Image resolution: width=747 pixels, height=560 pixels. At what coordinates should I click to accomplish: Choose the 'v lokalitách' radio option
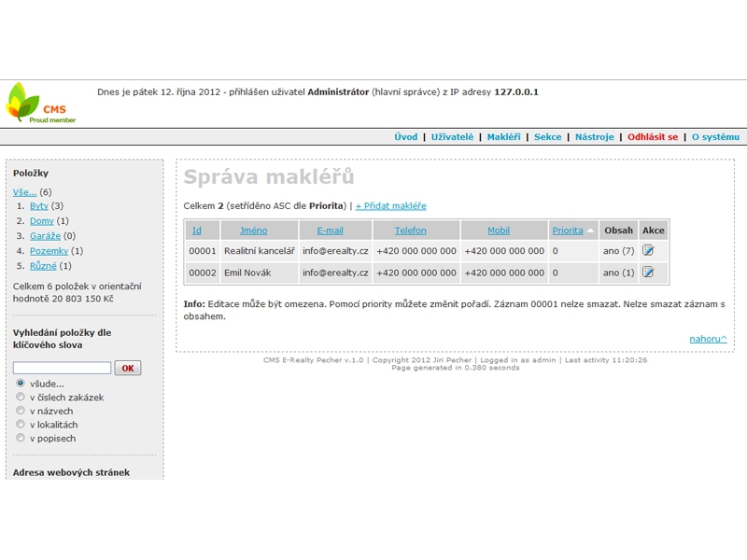(x=21, y=425)
